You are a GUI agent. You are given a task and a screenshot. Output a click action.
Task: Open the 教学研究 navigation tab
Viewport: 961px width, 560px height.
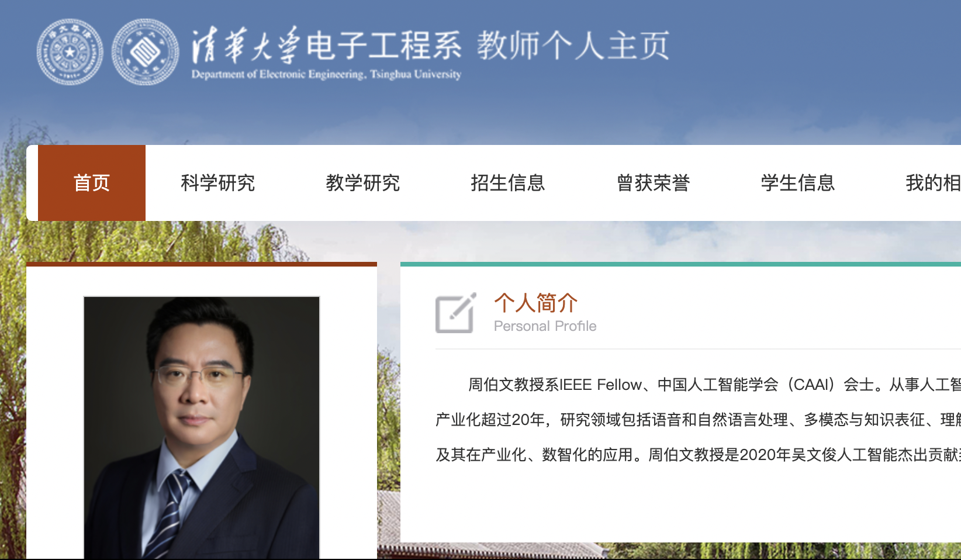[x=363, y=183]
